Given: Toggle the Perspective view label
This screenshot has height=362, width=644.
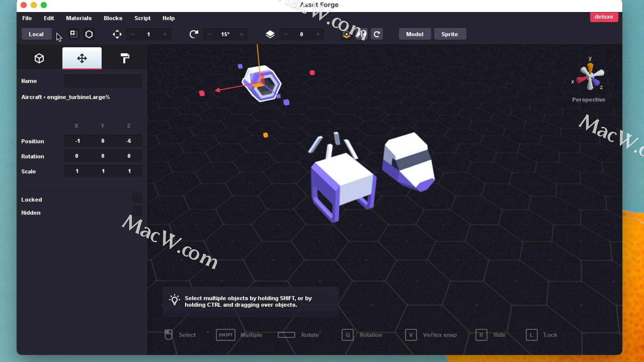Looking at the screenshot, I should pyautogui.click(x=589, y=100).
